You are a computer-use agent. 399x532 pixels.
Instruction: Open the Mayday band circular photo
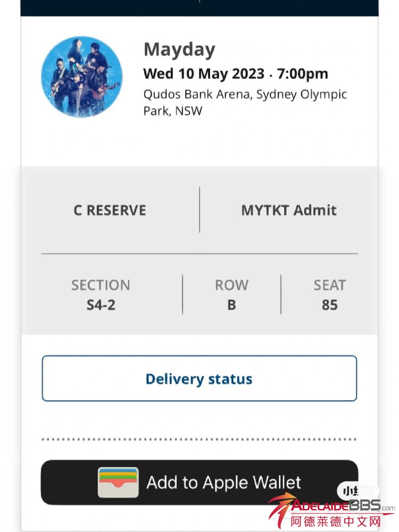point(82,77)
